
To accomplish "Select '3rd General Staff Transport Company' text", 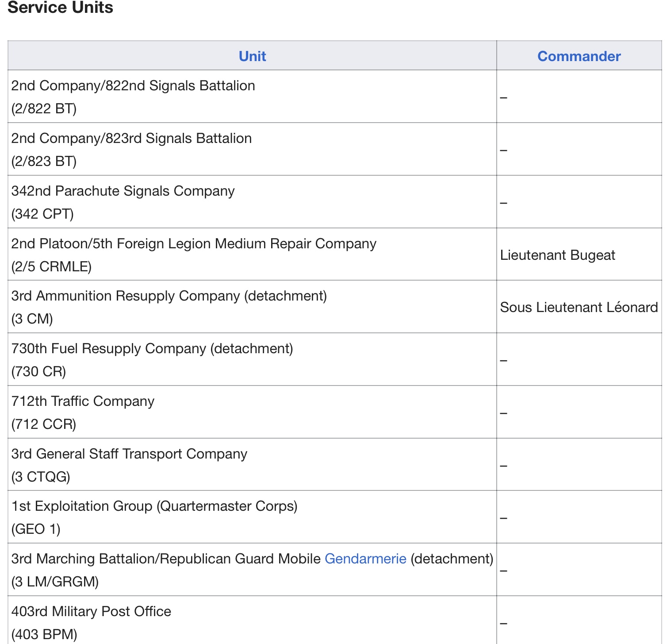I will (x=129, y=454).
